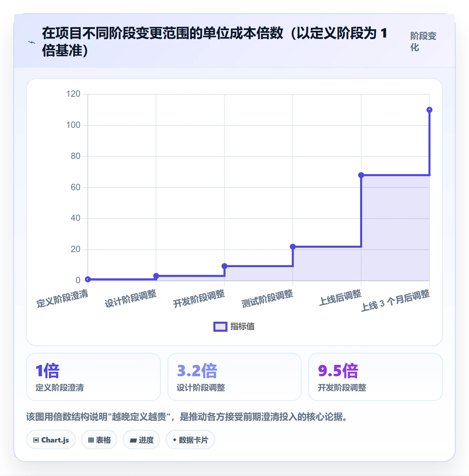Click the grid icon inside the 表格 chip
469x476 pixels.
[91, 440]
